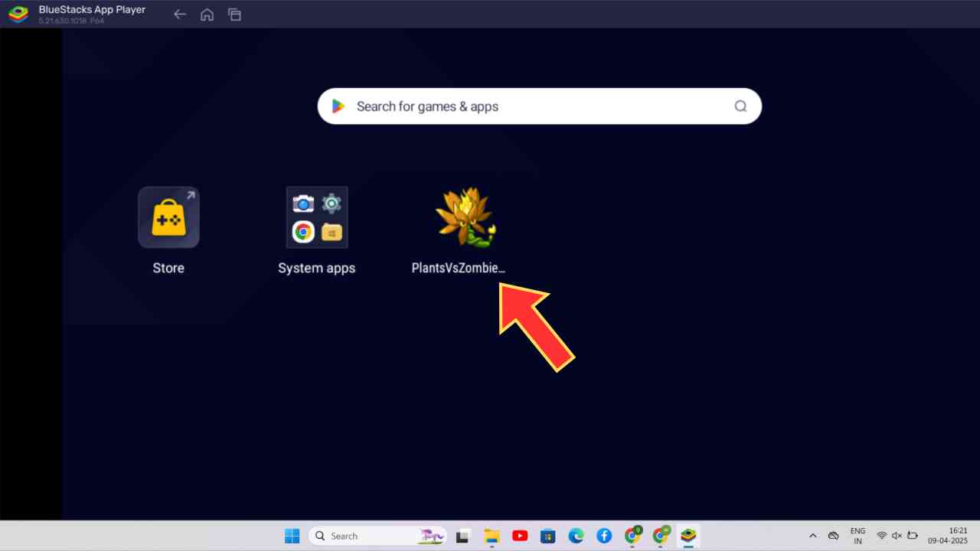The height and width of the screenshot is (551, 980).
Task: Expand hidden system tray icons
Action: 812,536
